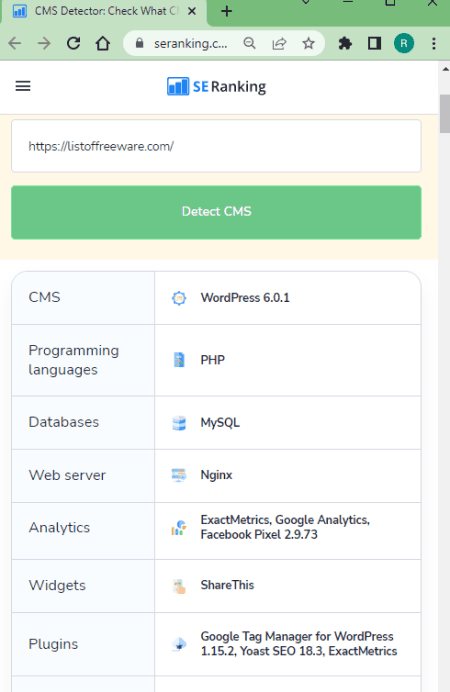Click the Analytics row icon
450x692 pixels.
pos(179,527)
